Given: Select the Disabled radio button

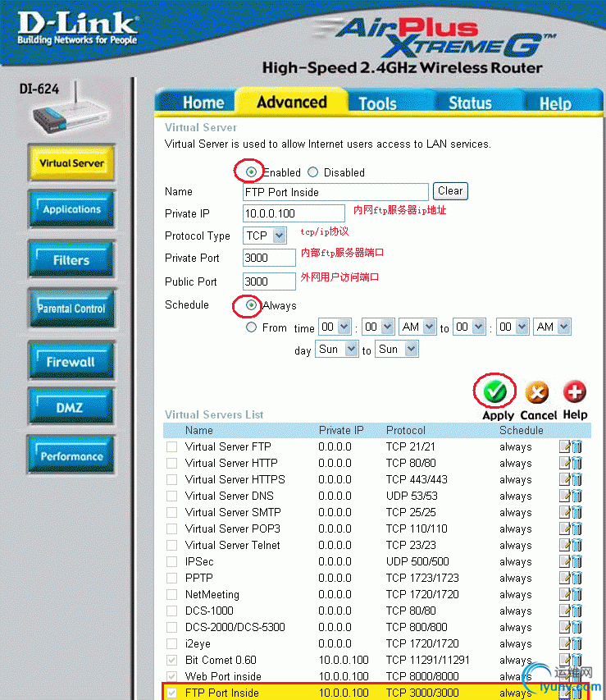Looking at the screenshot, I should click(313, 172).
